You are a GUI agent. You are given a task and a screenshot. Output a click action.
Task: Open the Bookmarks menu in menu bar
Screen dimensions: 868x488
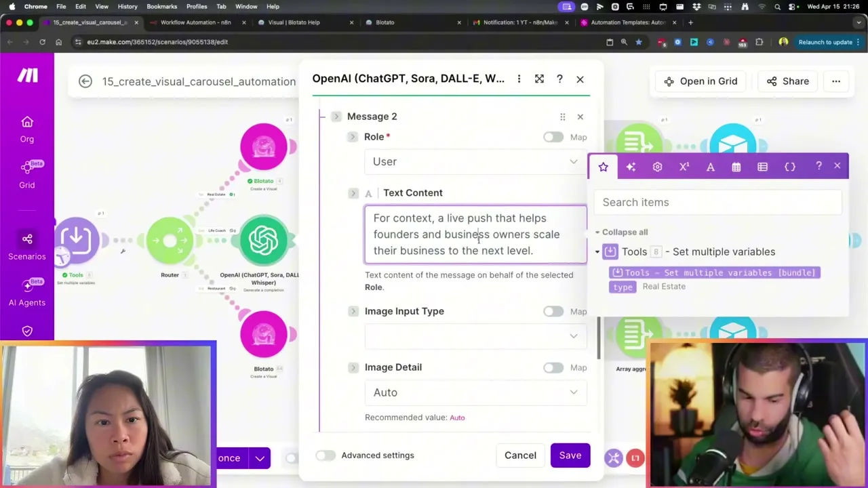coord(161,6)
